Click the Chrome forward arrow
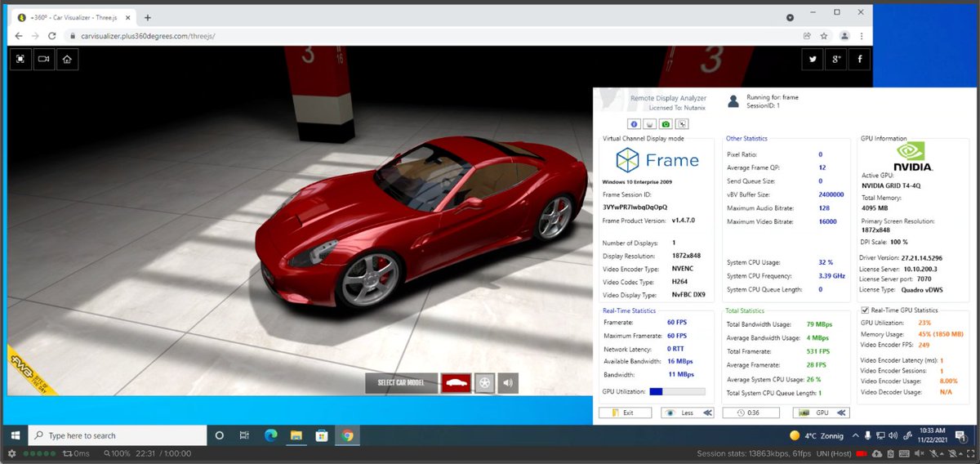 (x=35, y=36)
